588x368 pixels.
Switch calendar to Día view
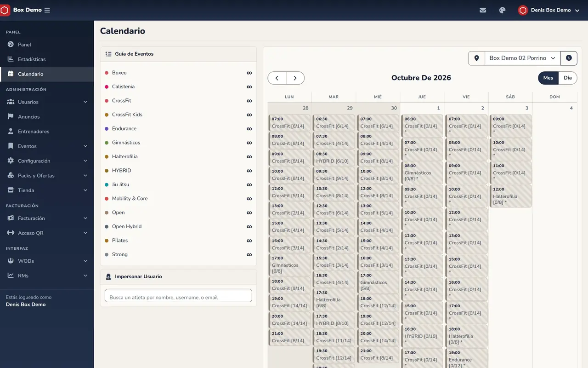coord(568,78)
